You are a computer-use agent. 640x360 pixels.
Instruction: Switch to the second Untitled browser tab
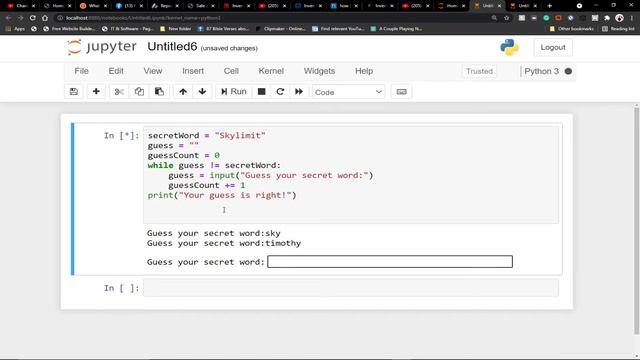(523, 6)
